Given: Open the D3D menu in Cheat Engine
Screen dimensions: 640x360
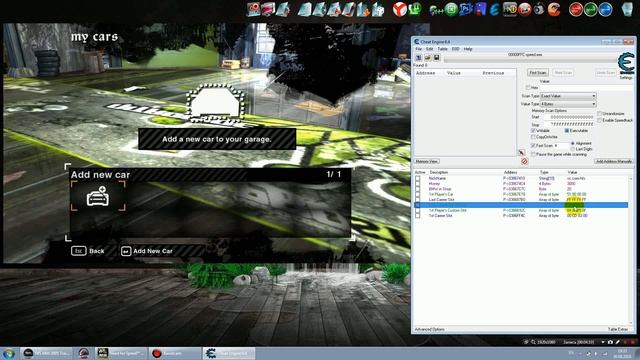Looking at the screenshot, I should tap(456, 49).
